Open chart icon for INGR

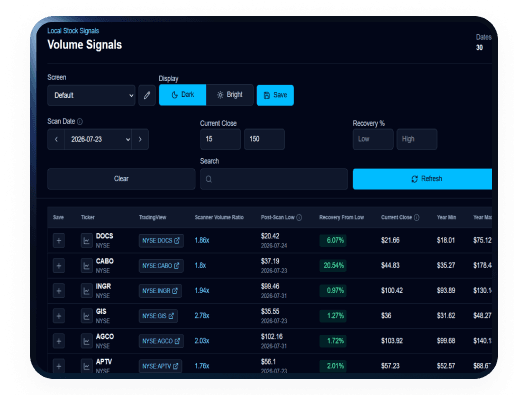pyautogui.click(x=87, y=291)
